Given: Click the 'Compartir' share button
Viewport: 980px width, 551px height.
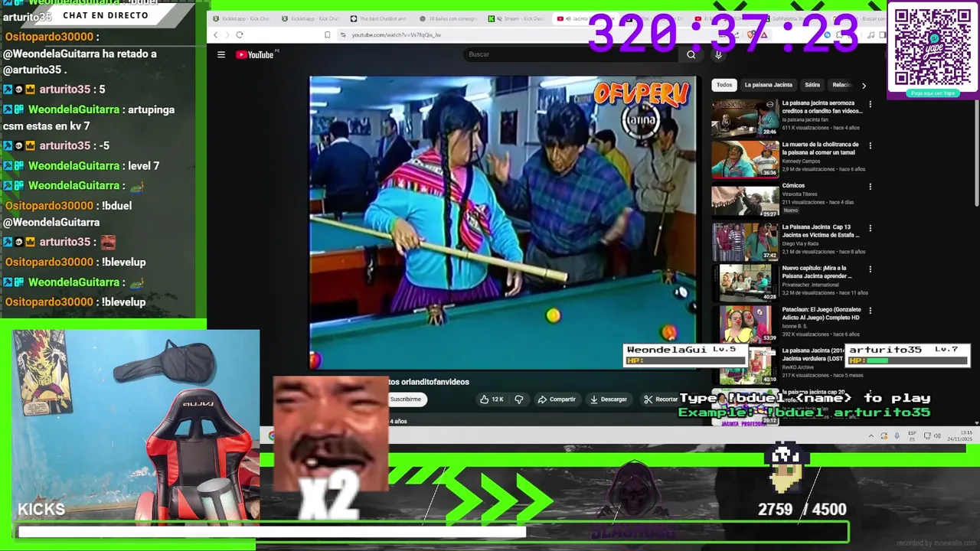Looking at the screenshot, I should (557, 399).
